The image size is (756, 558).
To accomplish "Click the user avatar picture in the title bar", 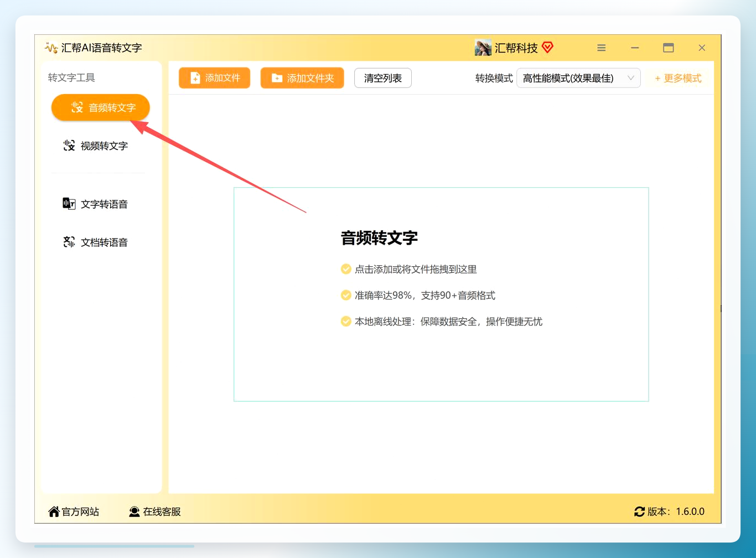I will coord(483,48).
